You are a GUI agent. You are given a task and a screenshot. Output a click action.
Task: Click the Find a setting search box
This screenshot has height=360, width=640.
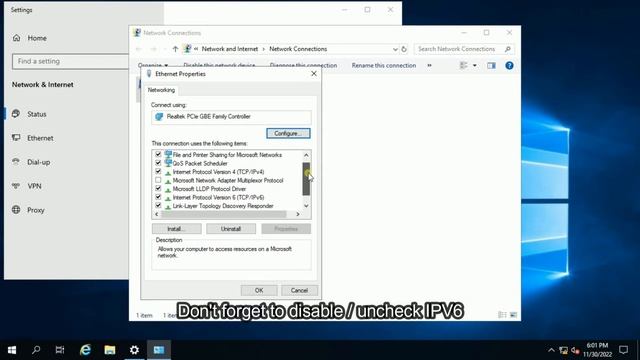click(x=70, y=61)
